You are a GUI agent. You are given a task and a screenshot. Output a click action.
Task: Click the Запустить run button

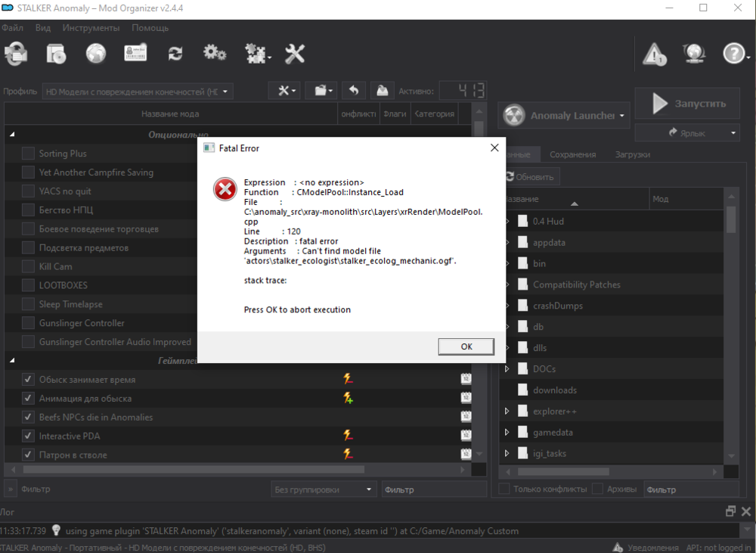(687, 104)
